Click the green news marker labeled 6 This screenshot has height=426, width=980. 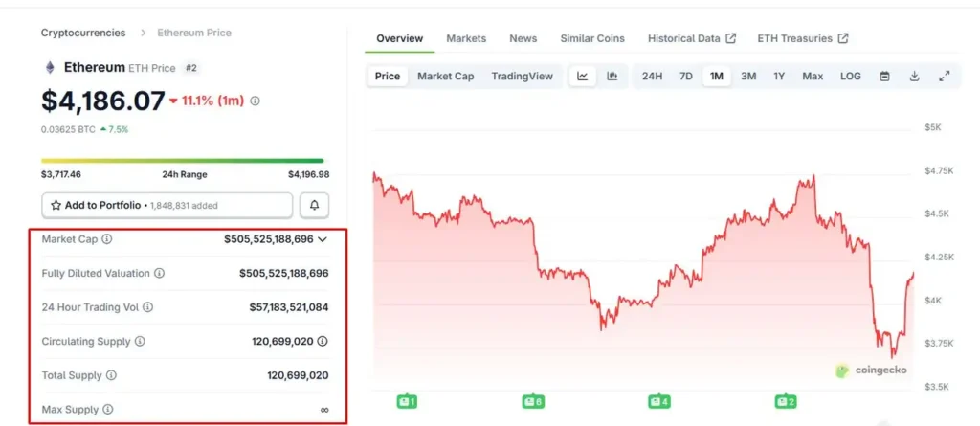coord(533,401)
